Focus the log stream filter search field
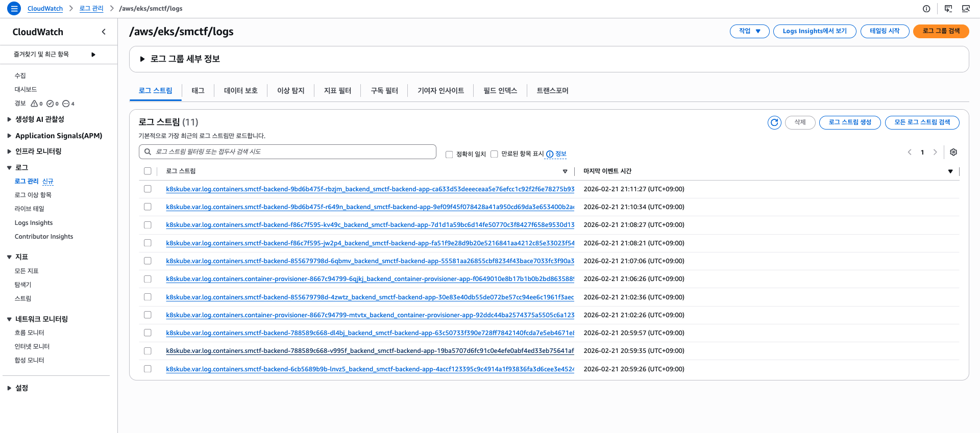The image size is (980, 433). (287, 151)
